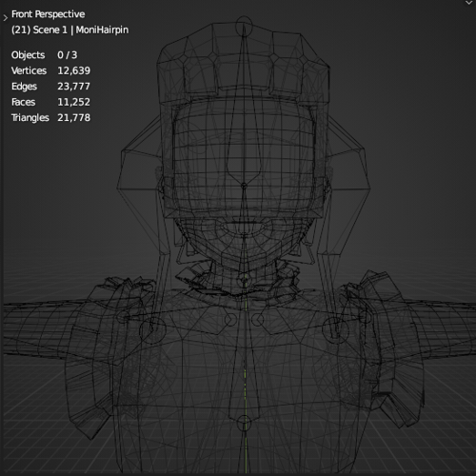Click the Scene 1 | MoniHairpin object label
Screen dimensions: 476x476
point(69,30)
